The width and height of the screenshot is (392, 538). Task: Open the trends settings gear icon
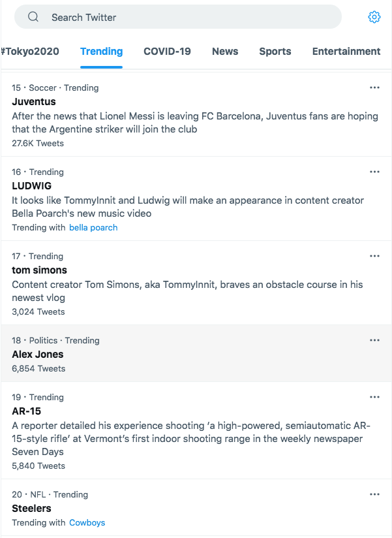[x=374, y=17]
